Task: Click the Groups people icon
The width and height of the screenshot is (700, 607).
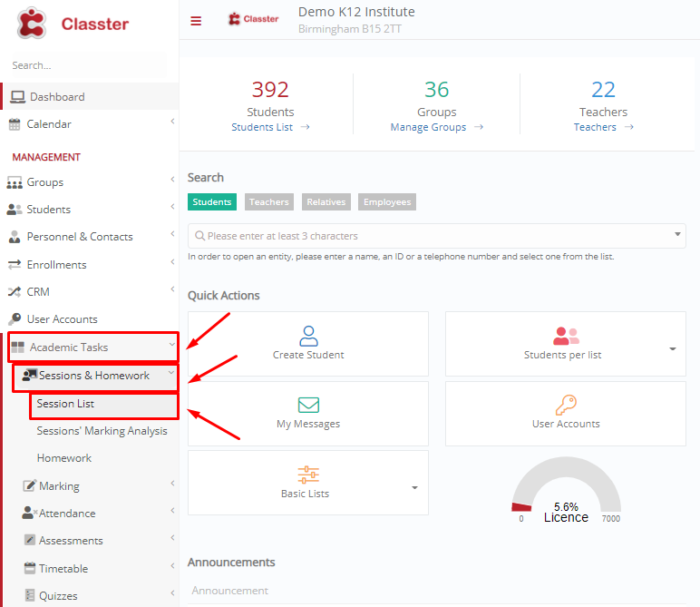Action: (15, 182)
